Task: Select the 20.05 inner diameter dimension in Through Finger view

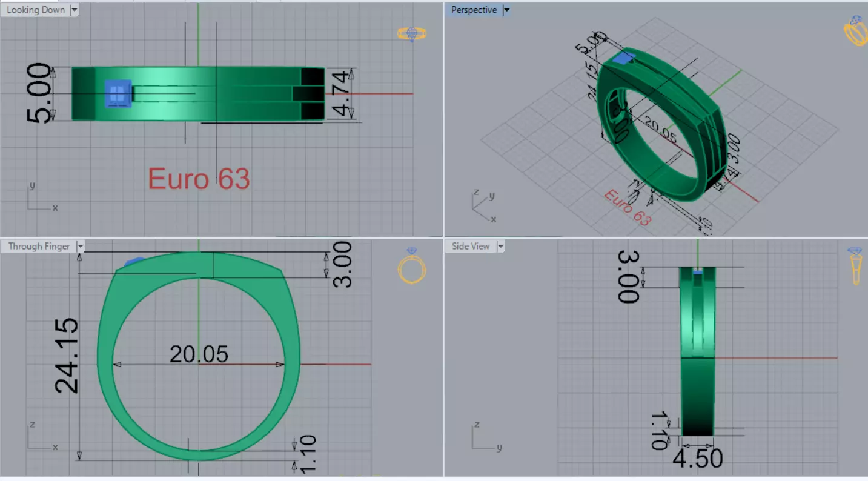Action: pyautogui.click(x=199, y=354)
